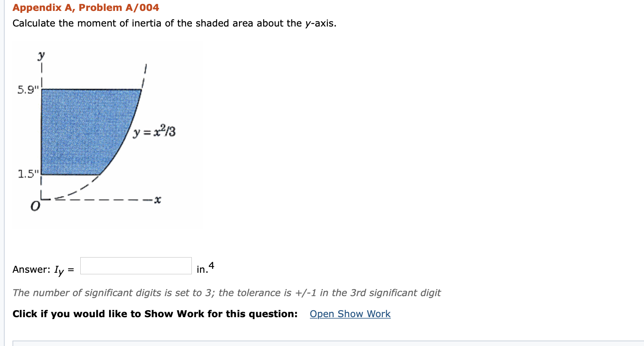Click the shaded blue area in the figure
Image resolution: width=644 pixels, height=346 pixels.
[x=78, y=129]
